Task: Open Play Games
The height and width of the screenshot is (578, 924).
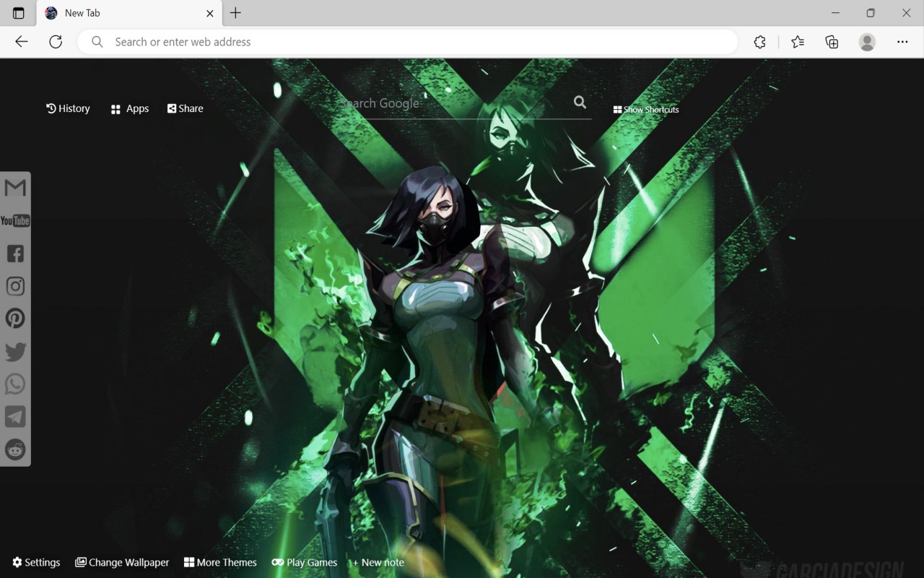Action: pyautogui.click(x=305, y=562)
